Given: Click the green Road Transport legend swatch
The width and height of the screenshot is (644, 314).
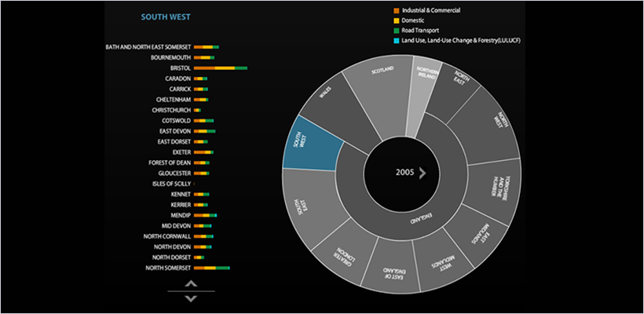Looking at the screenshot, I should (395, 30).
